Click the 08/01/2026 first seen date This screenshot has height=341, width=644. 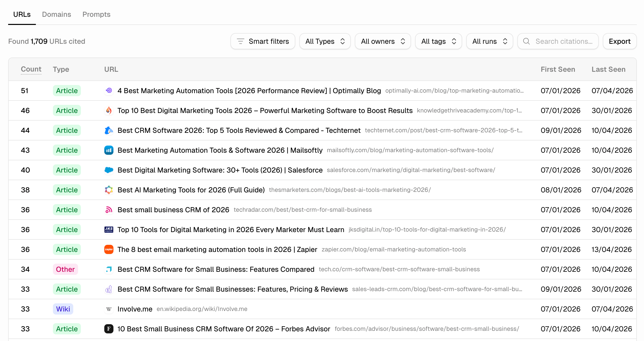click(561, 190)
